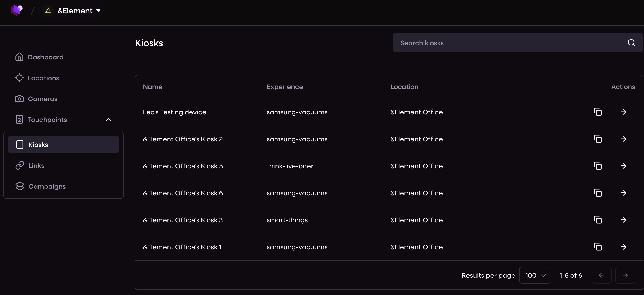
Task: Click &Element Office location in Kiosk 1 row
Action: (x=416, y=247)
